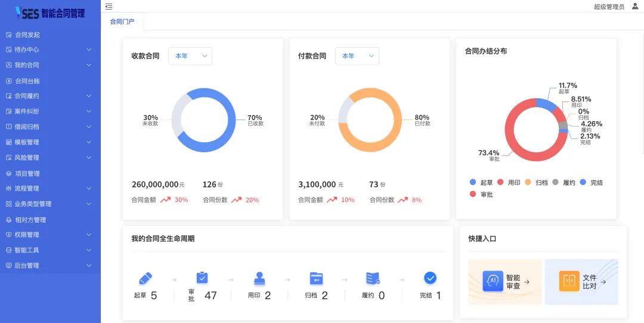Click the 借阅归档 sidebar icon
Viewport: 644px width, 323px height.
[x=8, y=127]
